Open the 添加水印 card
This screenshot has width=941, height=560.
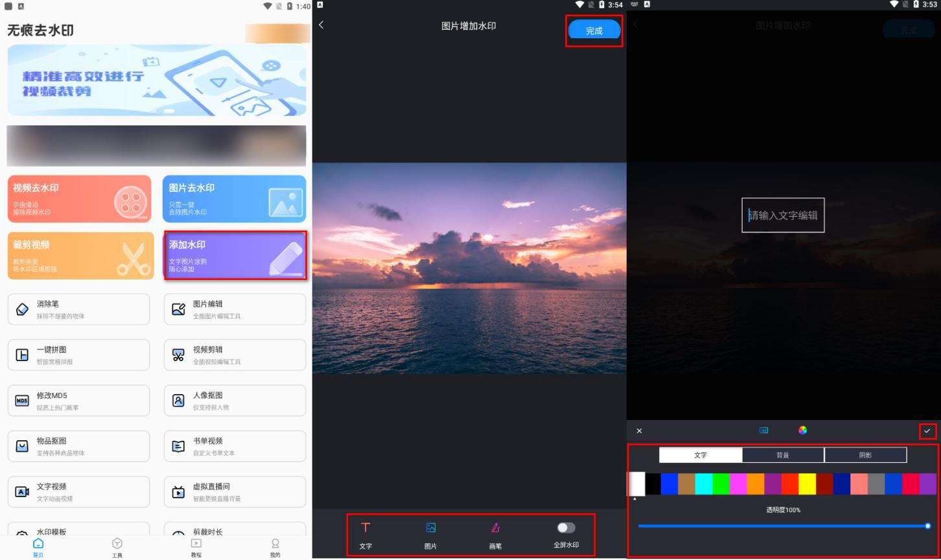click(x=235, y=256)
